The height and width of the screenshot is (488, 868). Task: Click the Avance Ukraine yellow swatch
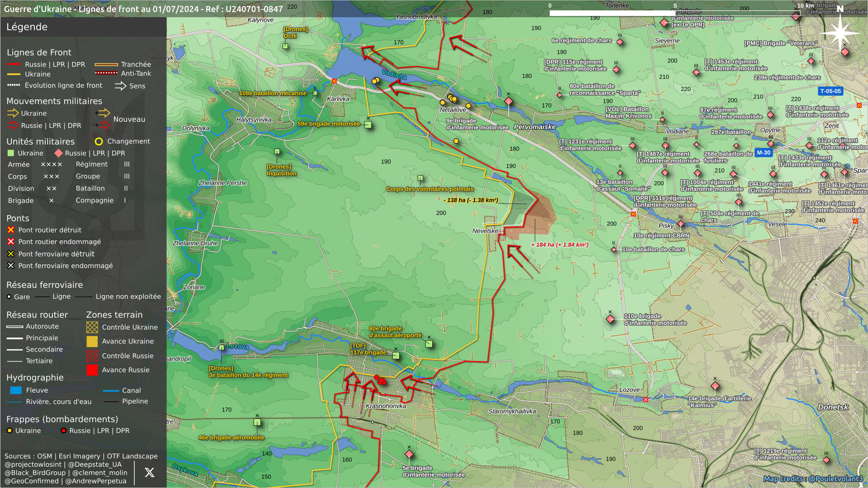tap(92, 342)
